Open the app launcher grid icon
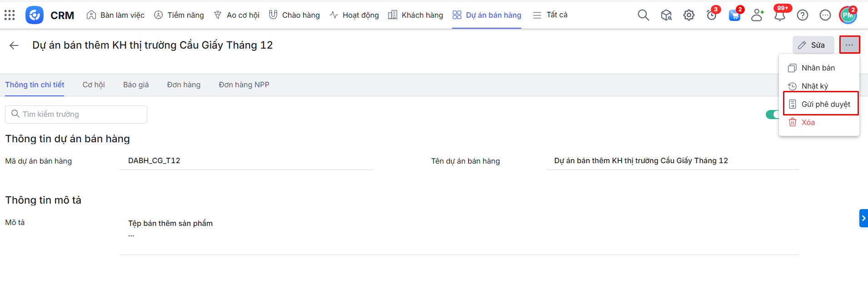868x300 pixels. tap(10, 15)
